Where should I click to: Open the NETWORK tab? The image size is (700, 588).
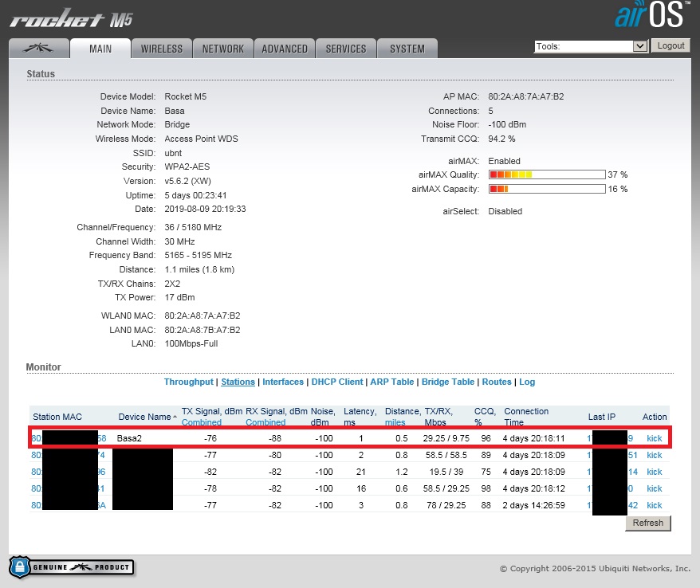223,48
